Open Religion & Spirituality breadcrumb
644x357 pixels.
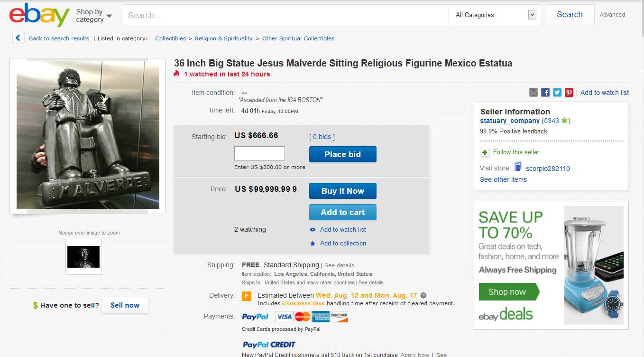coord(224,38)
